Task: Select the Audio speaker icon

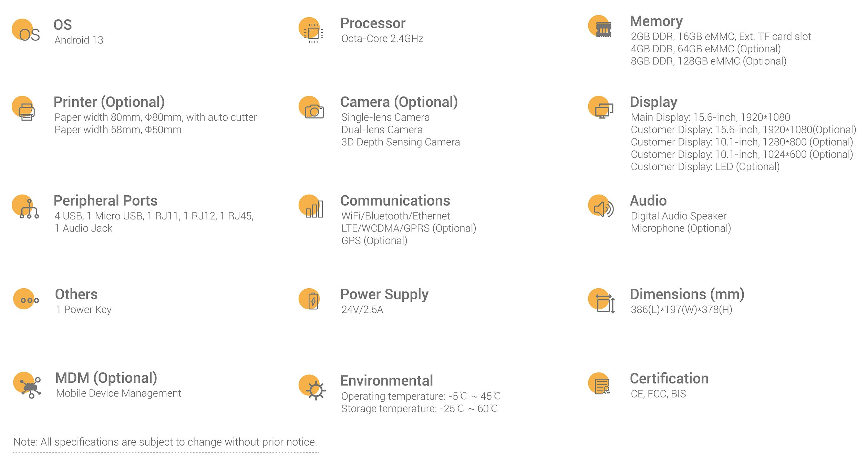Action: [601, 206]
